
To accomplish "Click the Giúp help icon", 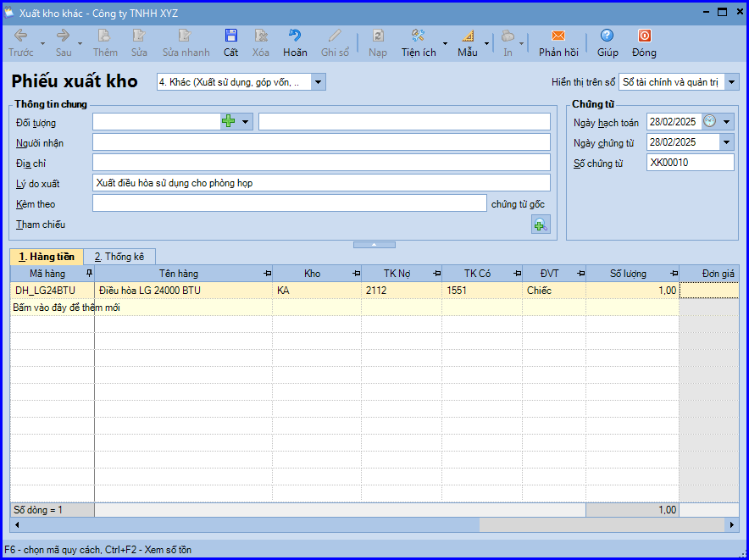I will (x=608, y=36).
